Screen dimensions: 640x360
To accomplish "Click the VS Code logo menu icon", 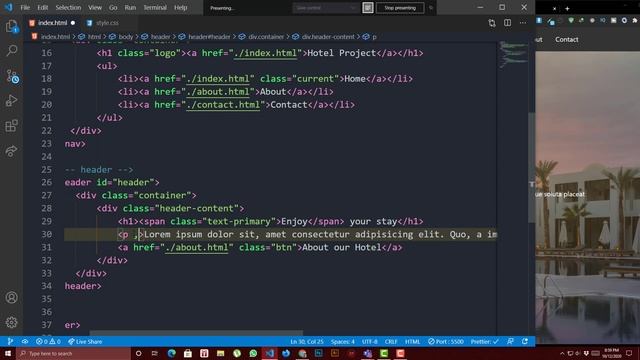I will click(x=9, y=7).
